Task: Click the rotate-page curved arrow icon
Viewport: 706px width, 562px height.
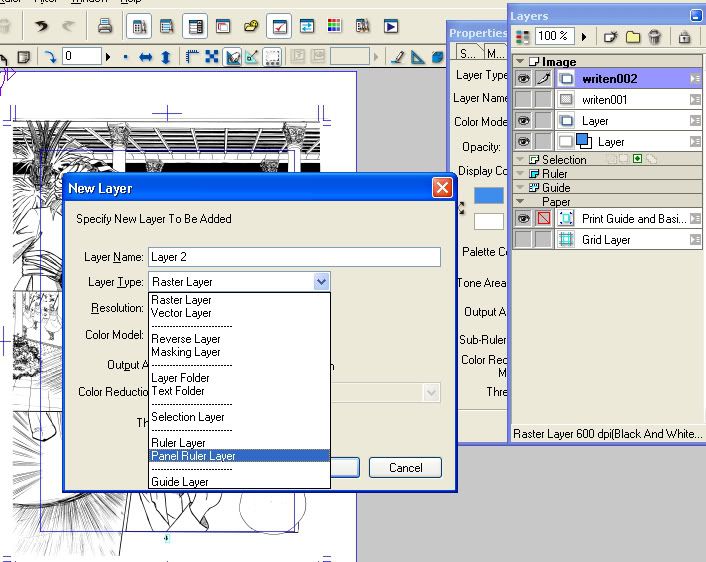Action: pos(50,57)
